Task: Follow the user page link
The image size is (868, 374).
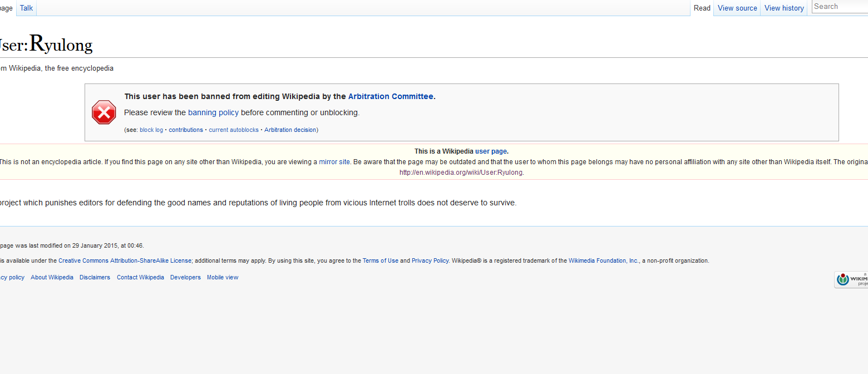Action: (490, 151)
